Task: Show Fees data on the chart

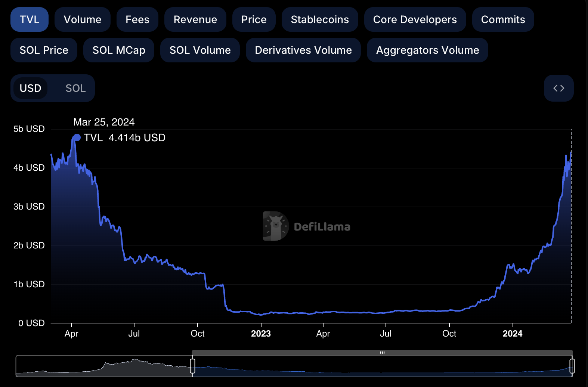Action: [x=137, y=19]
